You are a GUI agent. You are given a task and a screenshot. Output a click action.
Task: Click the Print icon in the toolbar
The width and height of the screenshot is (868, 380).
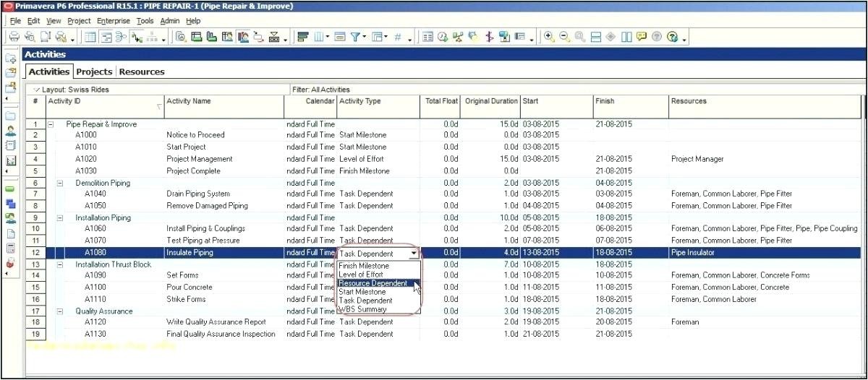click(x=14, y=37)
